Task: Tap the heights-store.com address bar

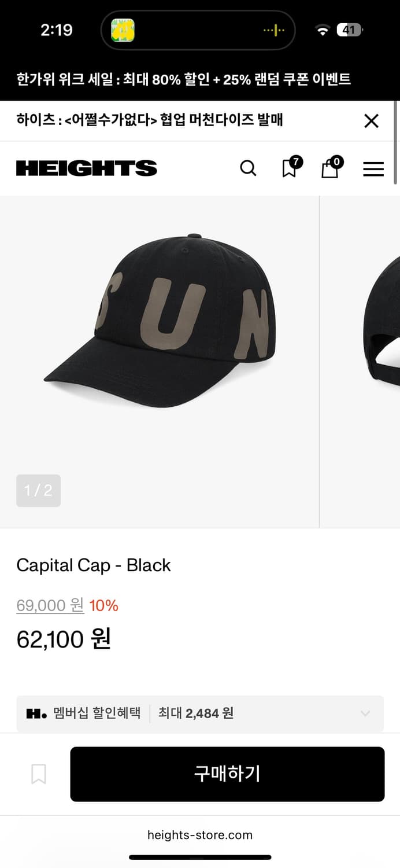Action: 200,835
